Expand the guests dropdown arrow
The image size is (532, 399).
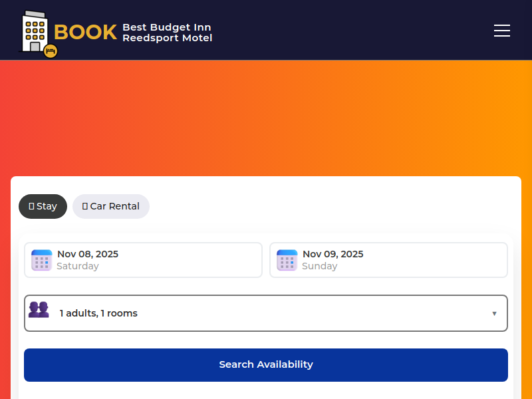494,313
